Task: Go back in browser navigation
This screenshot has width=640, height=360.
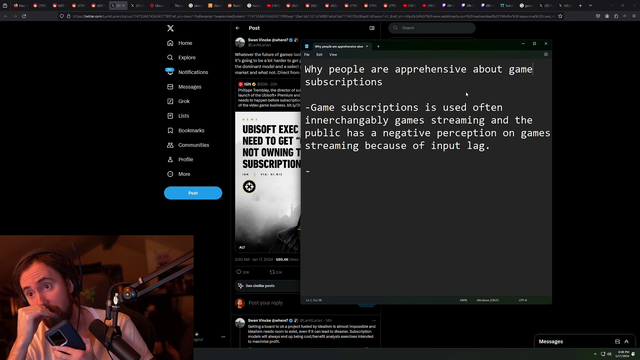Action: click(x=6, y=16)
